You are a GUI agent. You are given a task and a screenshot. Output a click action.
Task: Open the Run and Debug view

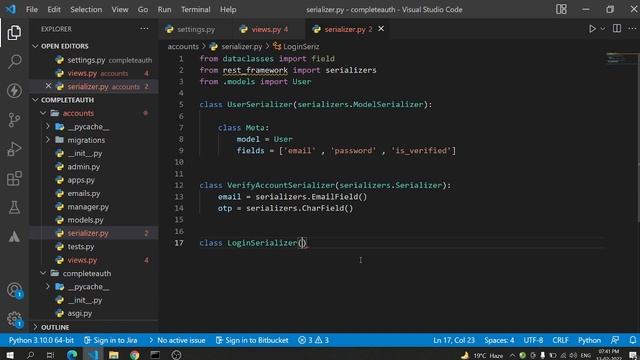14,149
